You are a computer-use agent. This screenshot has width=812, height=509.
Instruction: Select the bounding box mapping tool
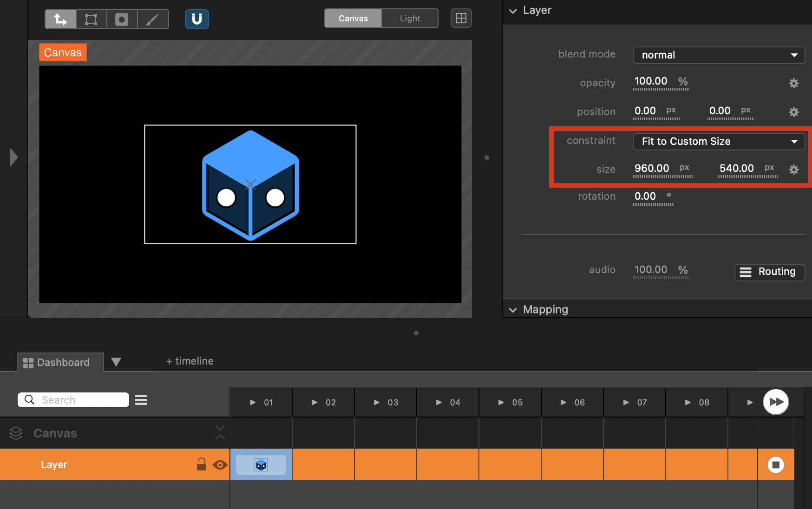click(x=91, y=19)
